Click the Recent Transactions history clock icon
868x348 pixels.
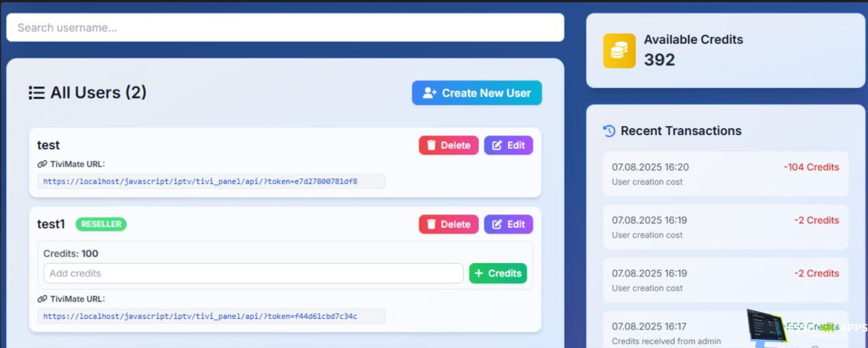pyautogui.click(x=609, y=131)
